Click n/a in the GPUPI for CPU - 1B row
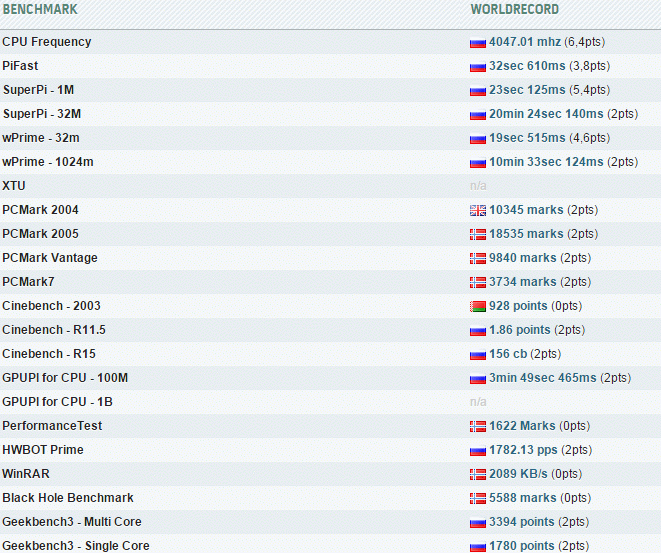The height and width of the screenshot is (553, 661). pos(478,402)
